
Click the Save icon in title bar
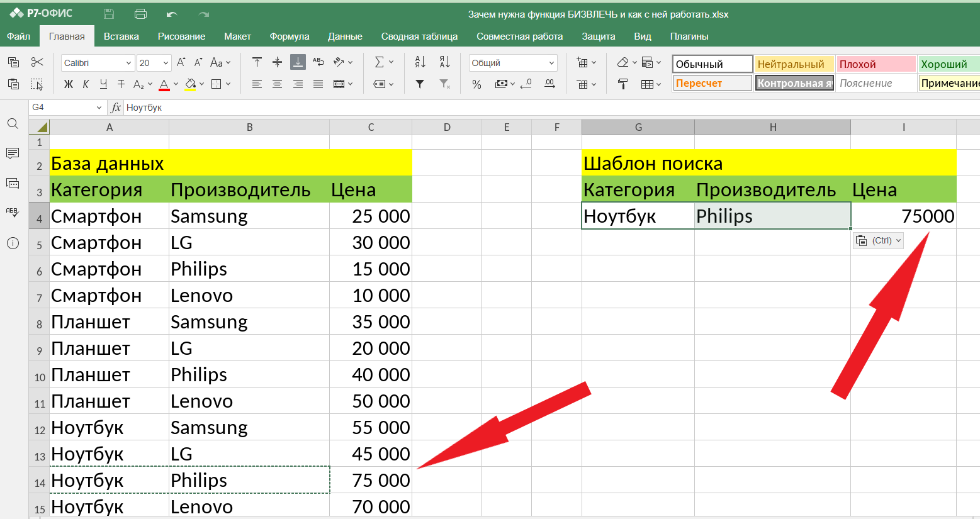tap(109, 14)
